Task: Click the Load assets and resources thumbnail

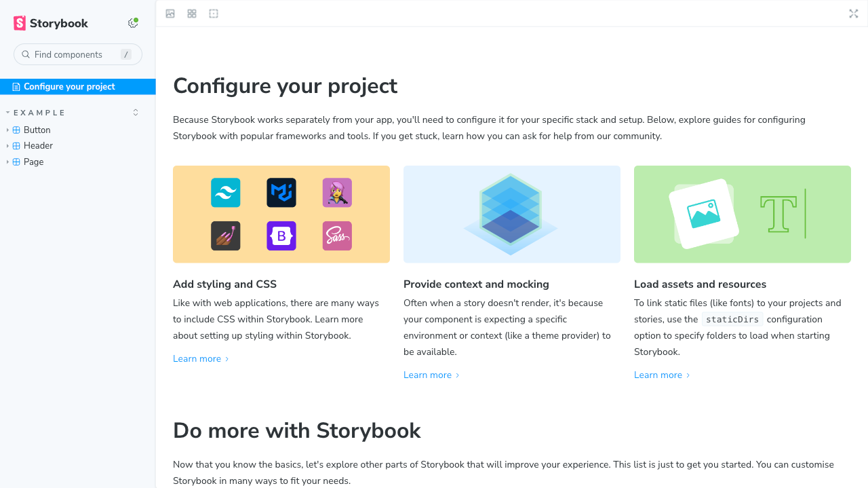Action: 743,214
